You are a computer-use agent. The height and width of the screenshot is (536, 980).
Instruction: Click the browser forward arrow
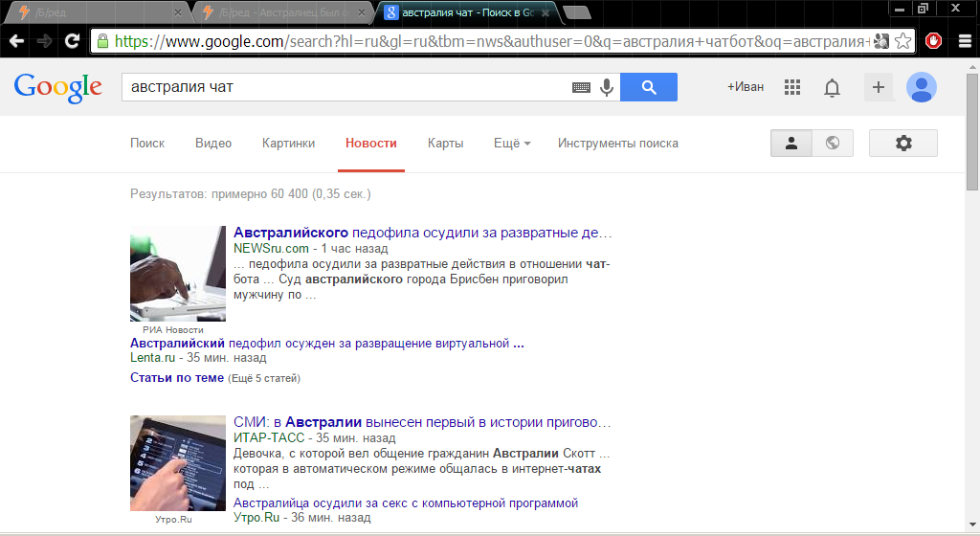pyautogui.click(x=44, y=41)
